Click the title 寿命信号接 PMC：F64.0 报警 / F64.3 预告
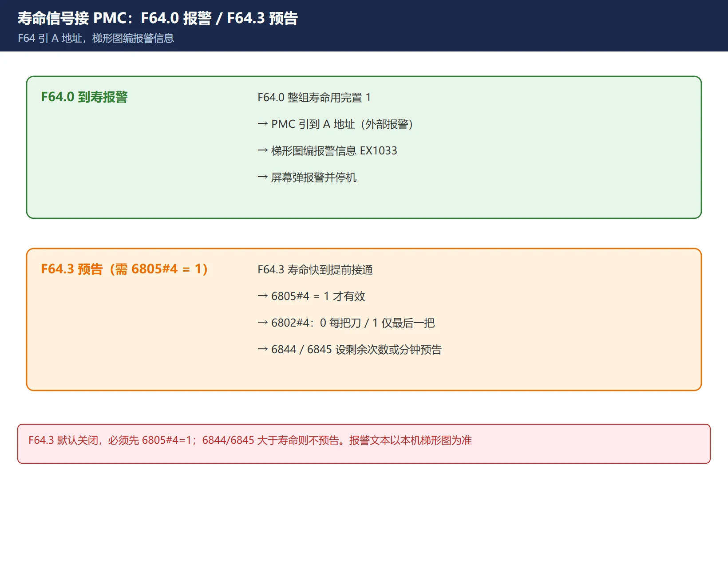Viewport: 728px width, 568px height. click(158, 18)
